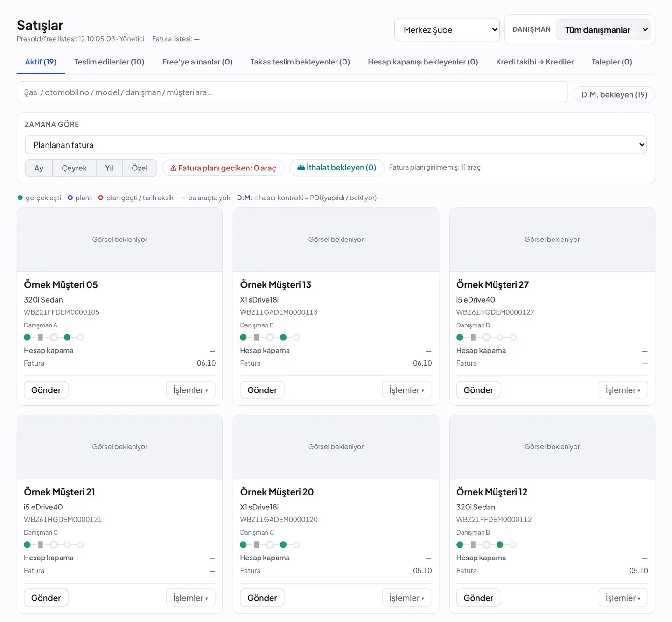Open the Teslim edilenler (10) tab
Image resolution: width=672 pixels, height=622 pixels.
pos(109,62)
